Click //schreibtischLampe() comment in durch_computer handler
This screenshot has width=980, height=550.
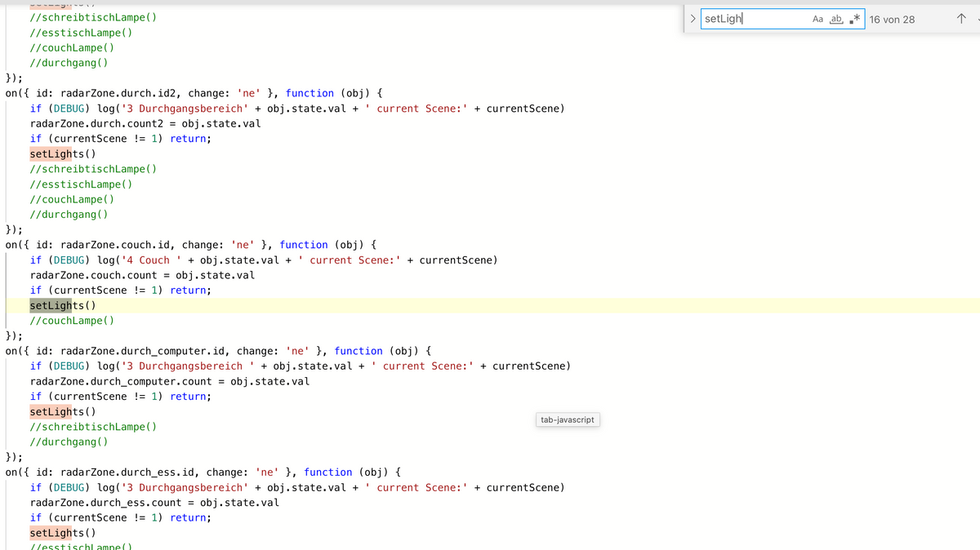[93, 427]
